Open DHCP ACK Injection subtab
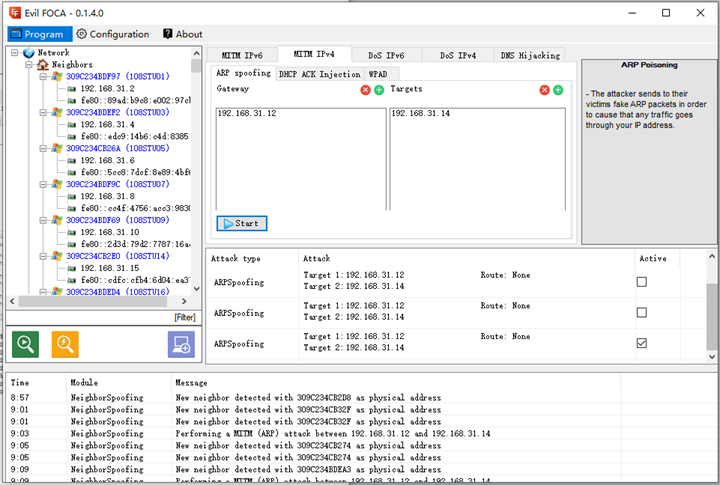The image size is (720, 485). point(320,74)
